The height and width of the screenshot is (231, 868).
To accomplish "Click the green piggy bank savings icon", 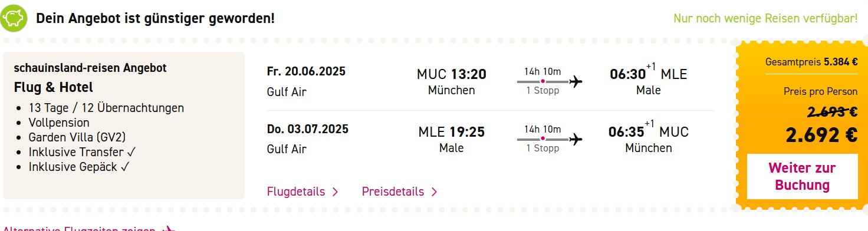I will (14, 18).
